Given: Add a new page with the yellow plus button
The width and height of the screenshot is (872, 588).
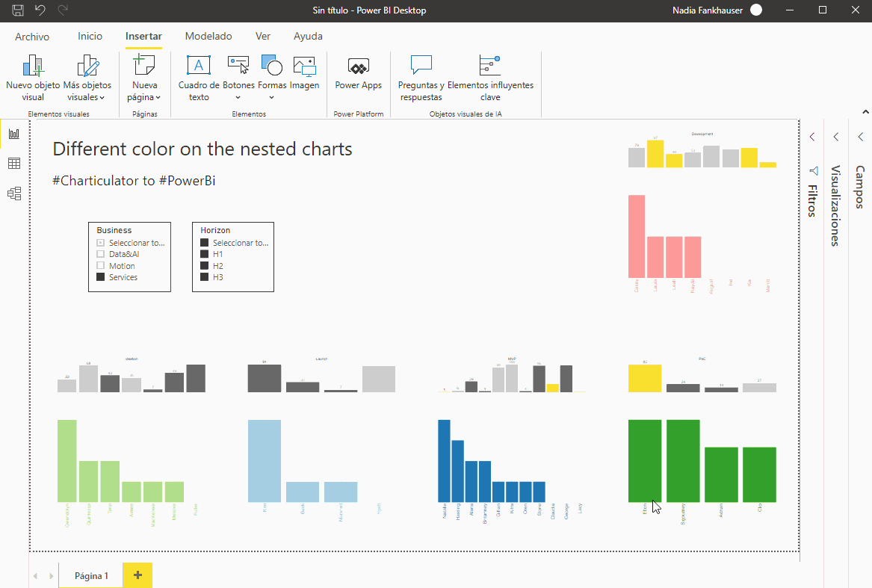Looking at the screenshot, I should (x=137, y=575).
